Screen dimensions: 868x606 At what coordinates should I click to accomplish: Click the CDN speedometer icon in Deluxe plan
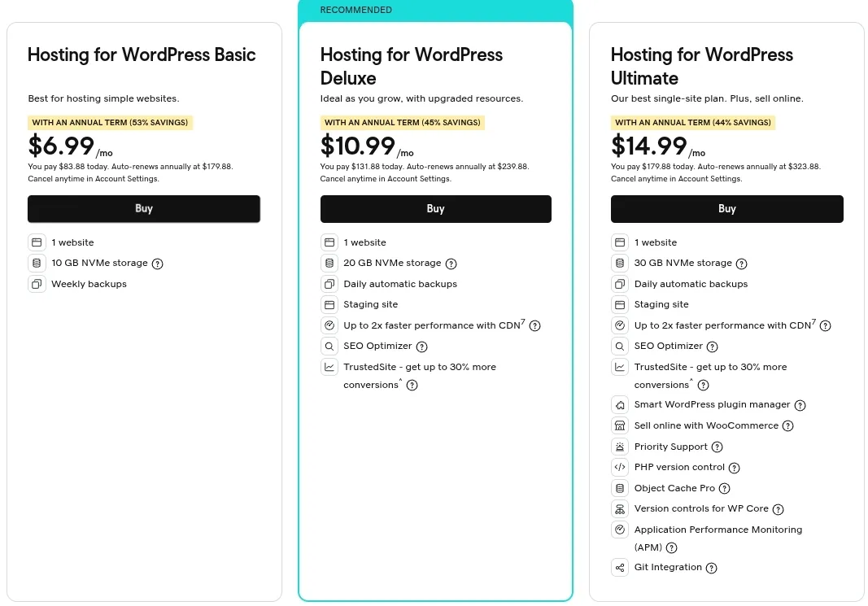[329, 325]
